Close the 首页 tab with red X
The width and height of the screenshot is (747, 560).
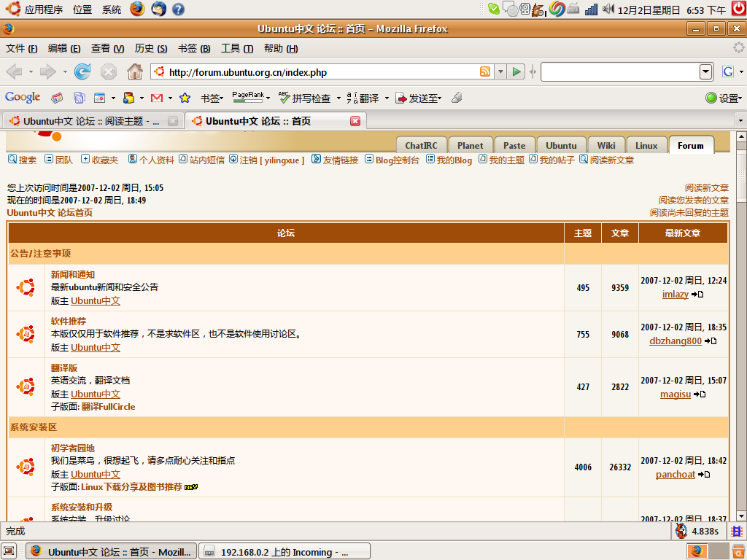pos(355,121)
